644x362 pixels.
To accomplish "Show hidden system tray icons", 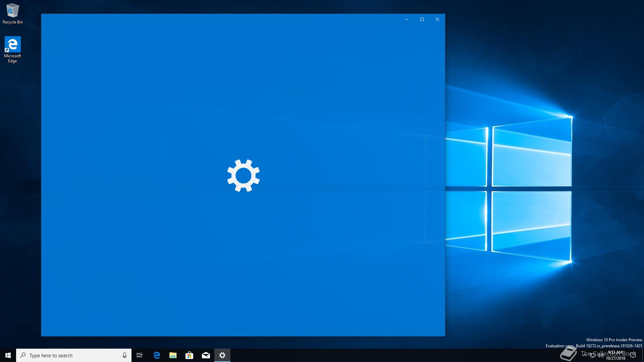I will tap(585, 355).
